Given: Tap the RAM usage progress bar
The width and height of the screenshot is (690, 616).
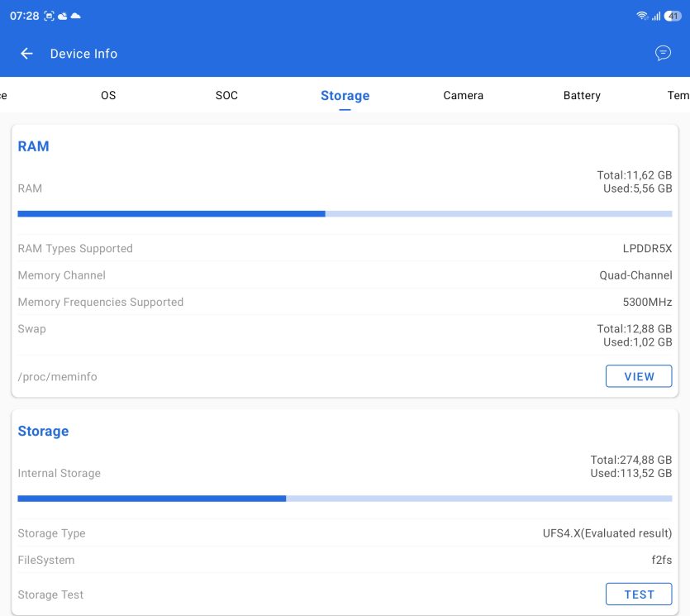Looking at the screenshot, I should click(x=345, y=213).
